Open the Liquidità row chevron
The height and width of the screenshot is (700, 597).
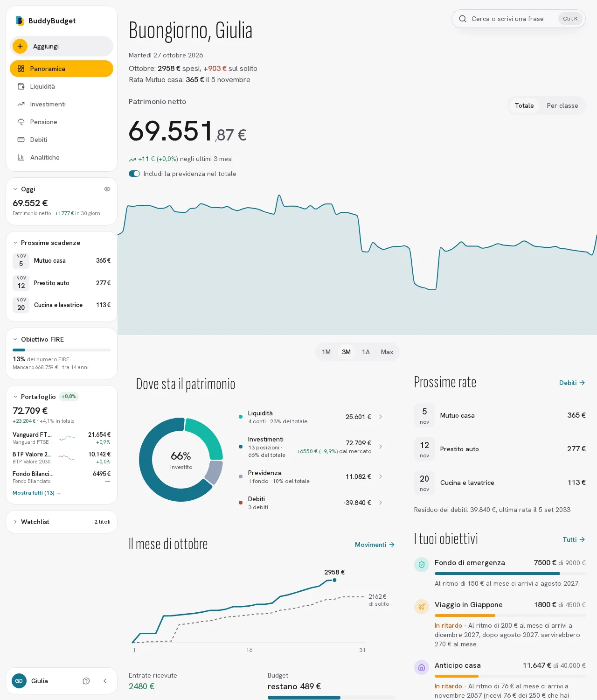click(381, 417)
